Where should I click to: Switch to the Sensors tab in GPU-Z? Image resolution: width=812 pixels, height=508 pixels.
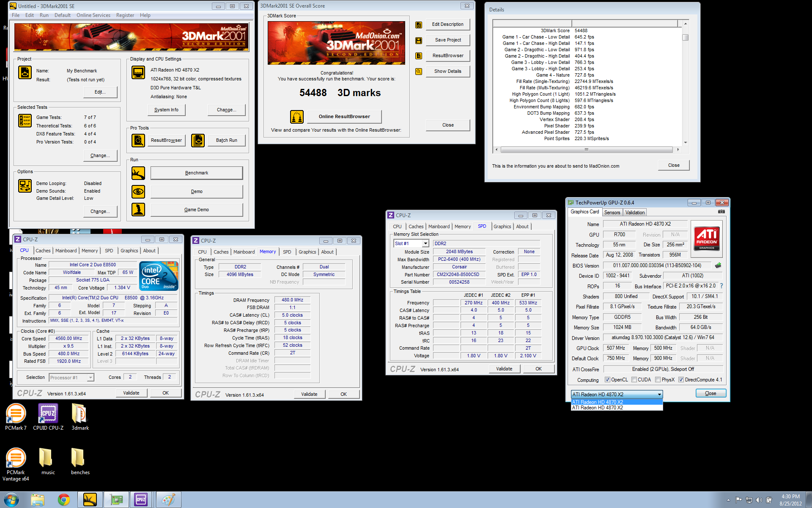click(612, 213)
